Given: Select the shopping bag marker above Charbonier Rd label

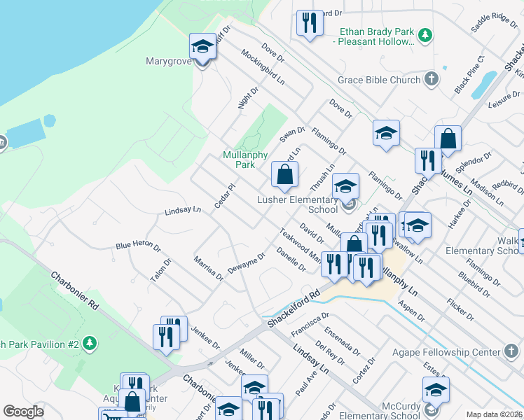Looking at the screenshot, I should pyautogui.click(x=132, y=402).
